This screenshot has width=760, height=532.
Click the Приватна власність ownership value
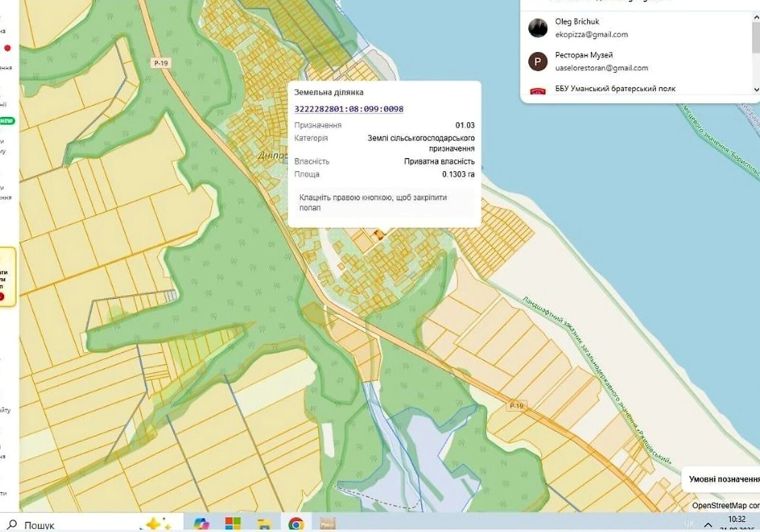tap(439, 161)
